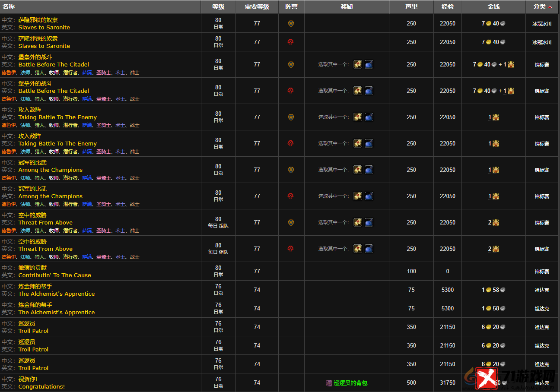Open scroll reward icon in Alliance Battle Before The Citadel row

tap(358, 64)
